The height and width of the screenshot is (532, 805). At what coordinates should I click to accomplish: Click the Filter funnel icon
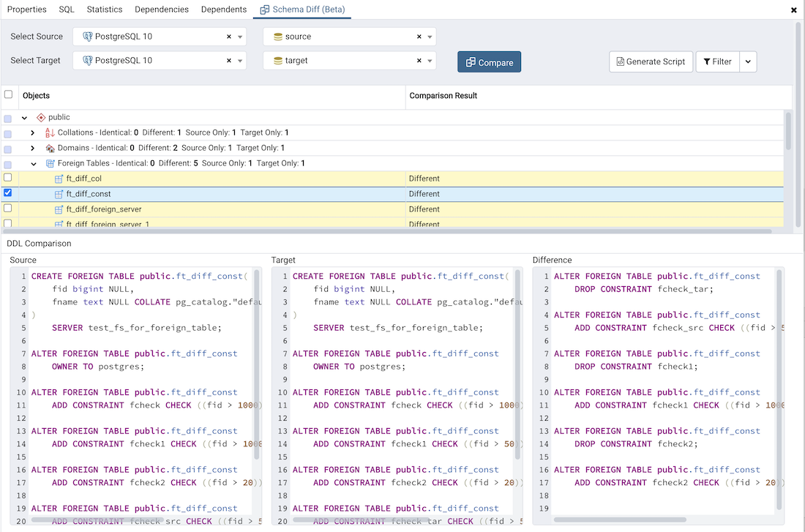(707, 61)
